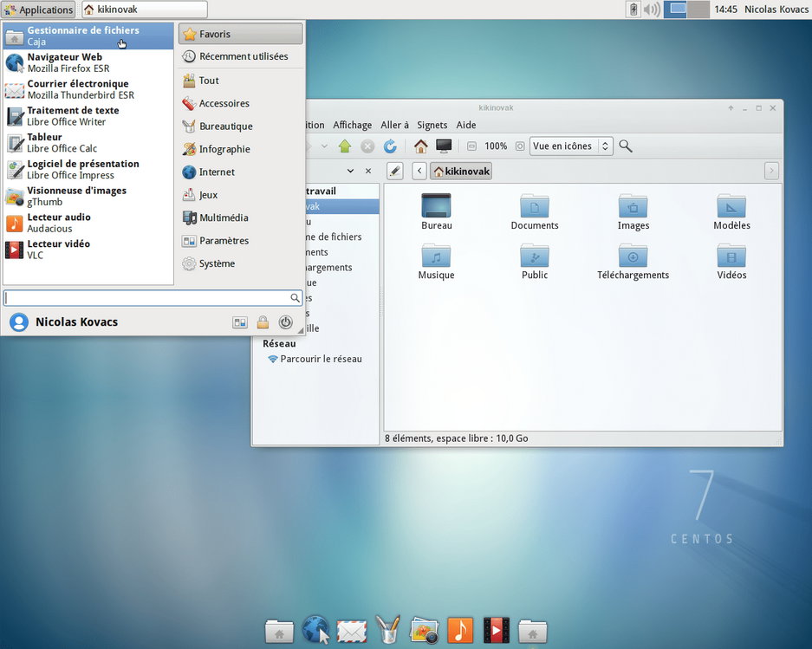
Task: Select the Bureau folder
Action: (436, 211)
